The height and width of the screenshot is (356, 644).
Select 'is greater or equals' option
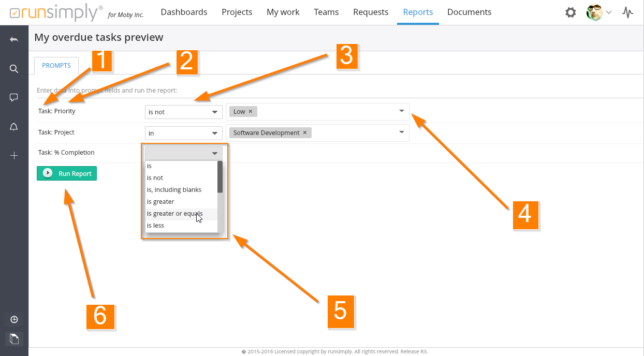click(x=174, y=214)
